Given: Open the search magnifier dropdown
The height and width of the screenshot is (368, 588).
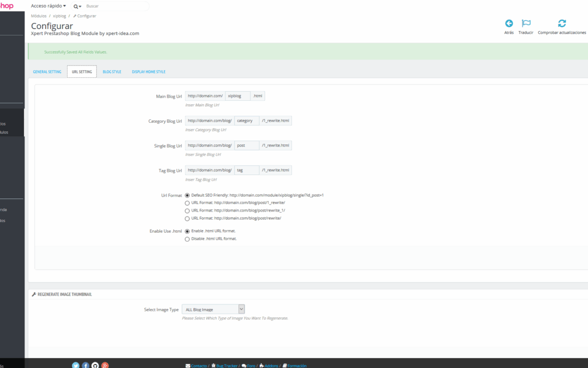Looking at the screenshot, I should [77, 7].
